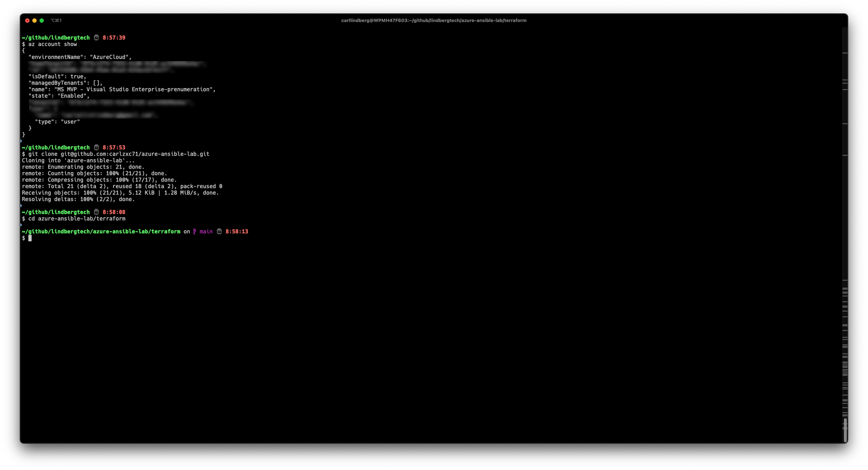Click the clock icon beside 8:58:08
The image size is (868, 470).
tap(96, 212)
